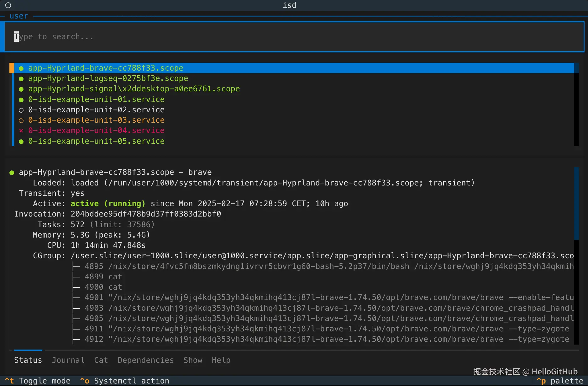Click the orange circle beside 0-isd-example-unit-03.service
Image resolution: width=588 pixels, height=386 pixels.
(x=21, y=121)
